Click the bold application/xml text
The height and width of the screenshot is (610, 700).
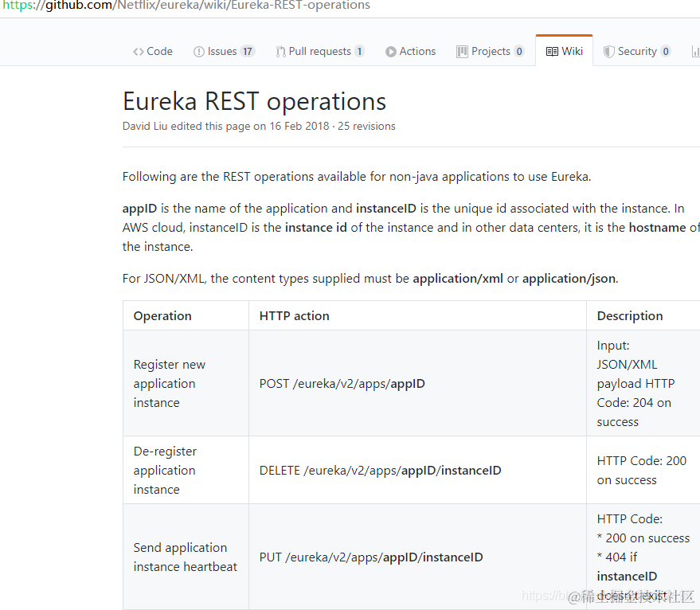pyautogui.click(x=458, y=279)
